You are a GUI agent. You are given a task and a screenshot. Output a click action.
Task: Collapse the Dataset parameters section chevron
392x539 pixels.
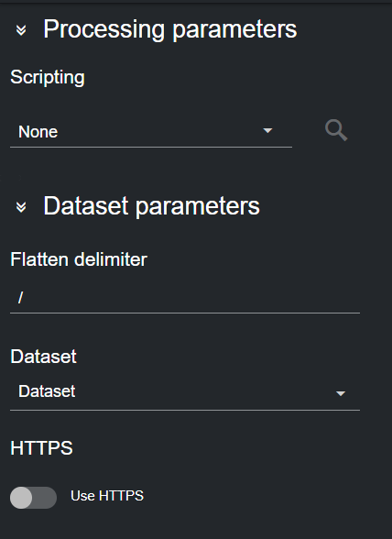point(21,207)
